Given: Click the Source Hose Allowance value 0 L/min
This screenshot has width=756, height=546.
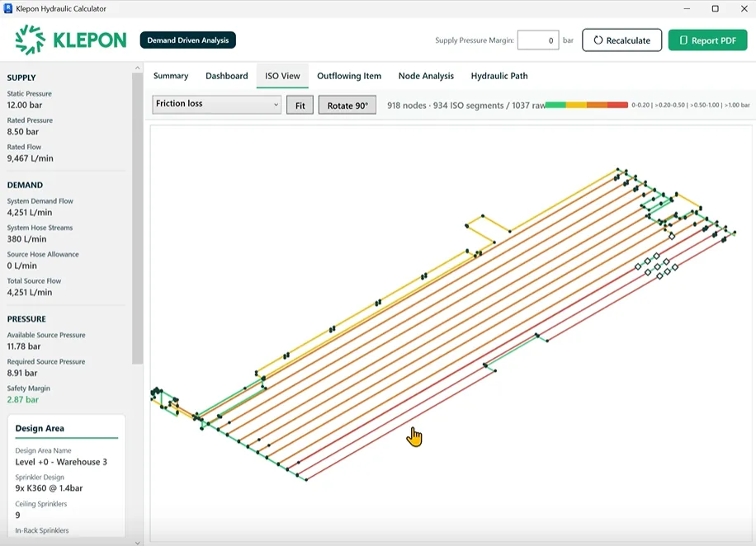Looking at the screenshot, I should pos(21,266).
